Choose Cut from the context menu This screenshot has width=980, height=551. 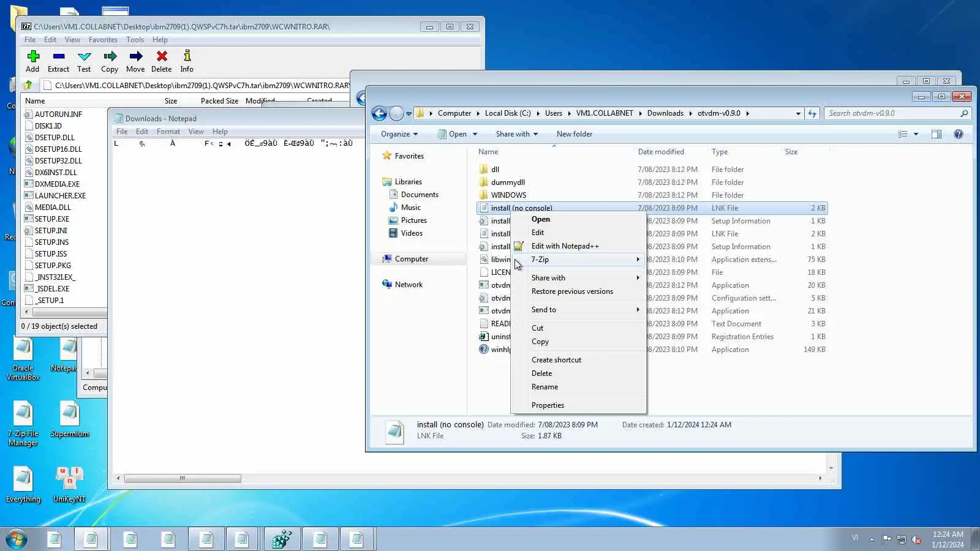[578, 328]
